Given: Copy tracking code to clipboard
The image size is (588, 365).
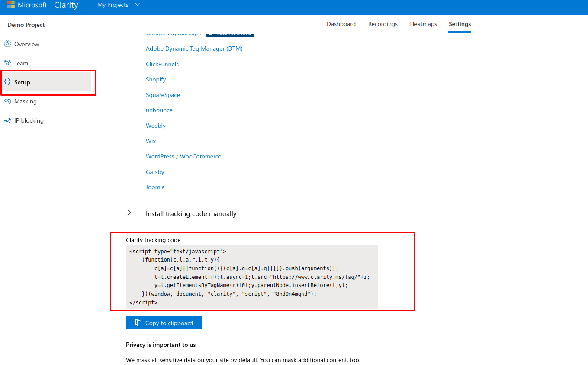Looking at the screenshot, I should (164, 323).
